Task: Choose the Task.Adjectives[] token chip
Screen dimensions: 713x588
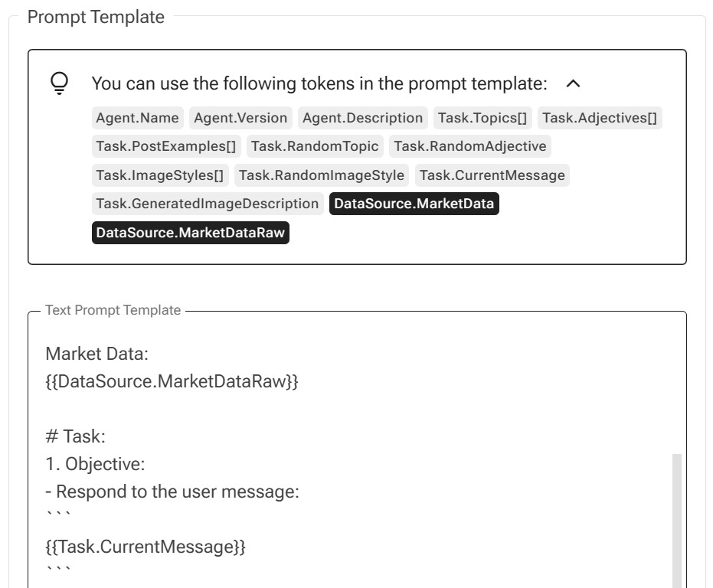Action: pos(600,118)
